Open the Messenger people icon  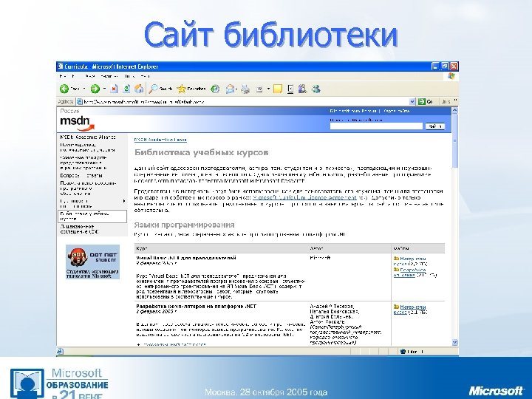click(x=316, y=89)
